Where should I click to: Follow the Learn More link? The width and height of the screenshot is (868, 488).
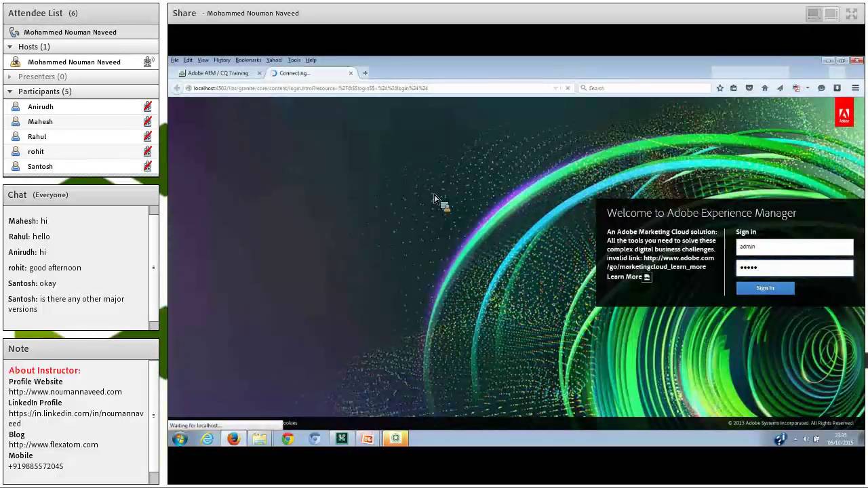coord(625,277)
